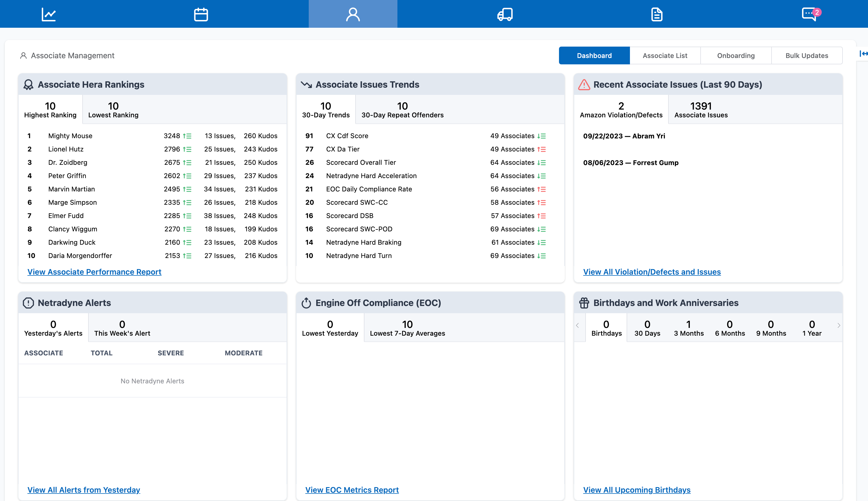Switch to the Associate List tab
The image size is (868, 501).
pyautogui.click(x=665, y=55)
